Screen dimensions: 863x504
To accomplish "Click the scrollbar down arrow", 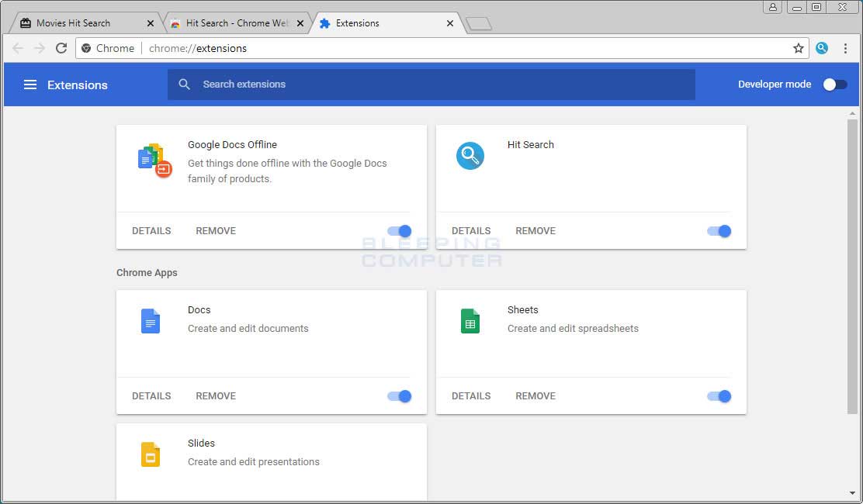I will (x=853, y=493).
